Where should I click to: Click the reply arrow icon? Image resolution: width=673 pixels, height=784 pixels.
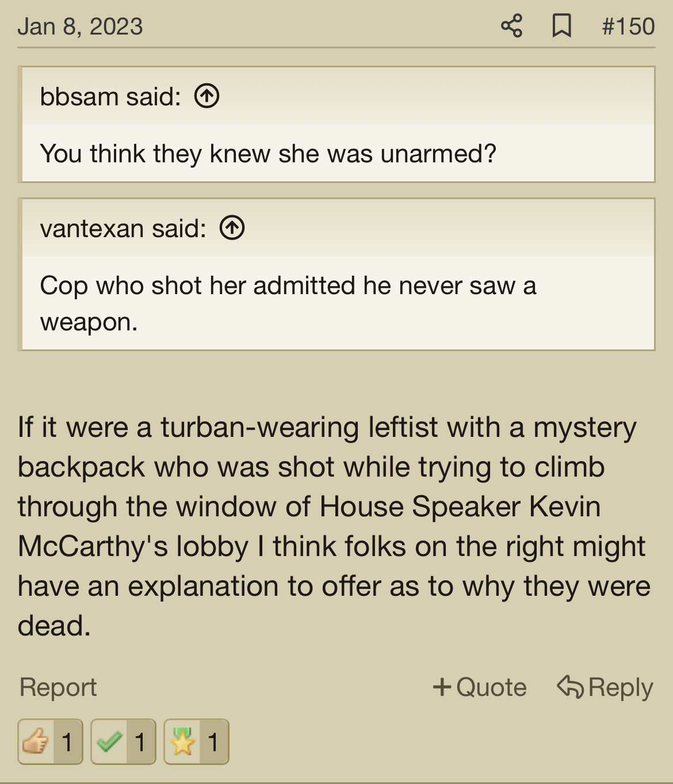(570, 687)
